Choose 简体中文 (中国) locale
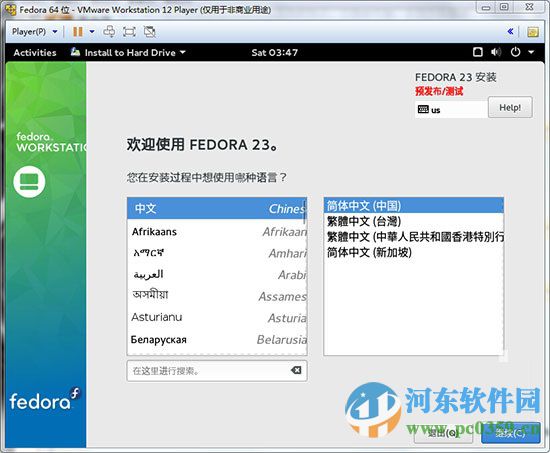 click(x=414, y=206)
